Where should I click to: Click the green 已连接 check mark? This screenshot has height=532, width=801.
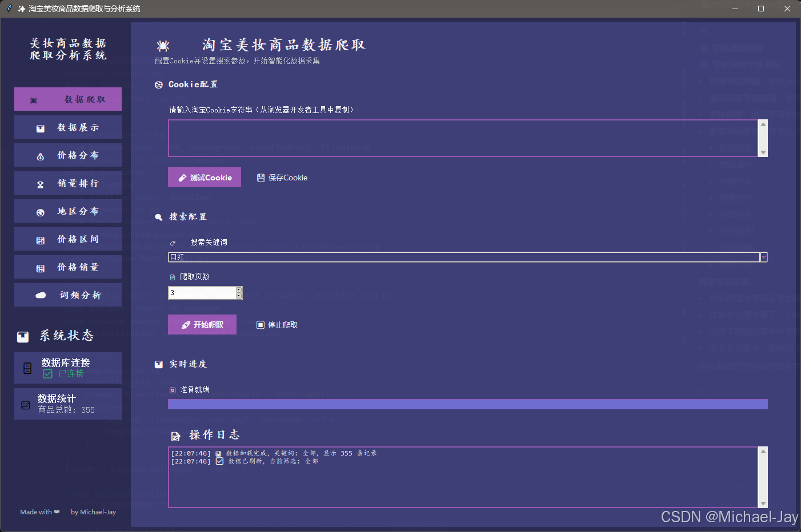coord(48,374)
